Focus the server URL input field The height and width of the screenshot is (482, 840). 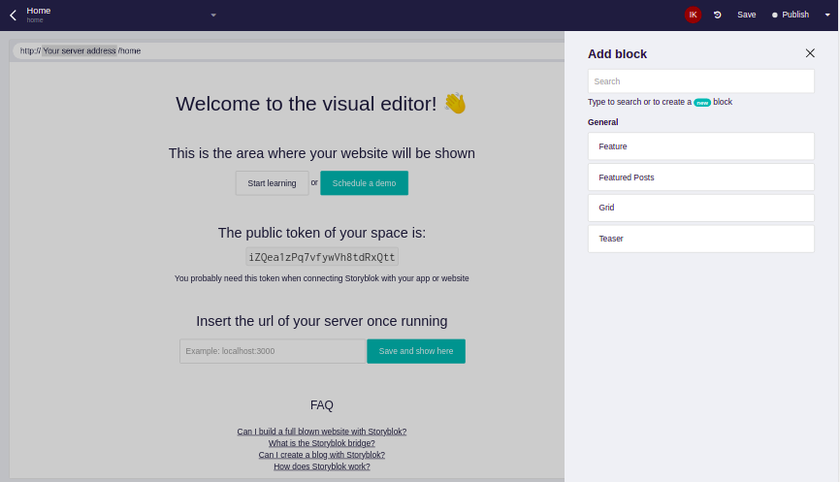[x=273, y=351]
